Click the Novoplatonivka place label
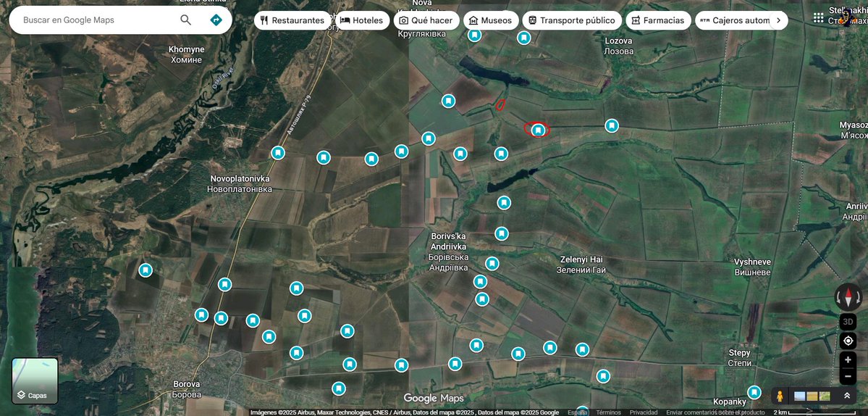Viewport: 868px width, 416px height. [241, 184]
